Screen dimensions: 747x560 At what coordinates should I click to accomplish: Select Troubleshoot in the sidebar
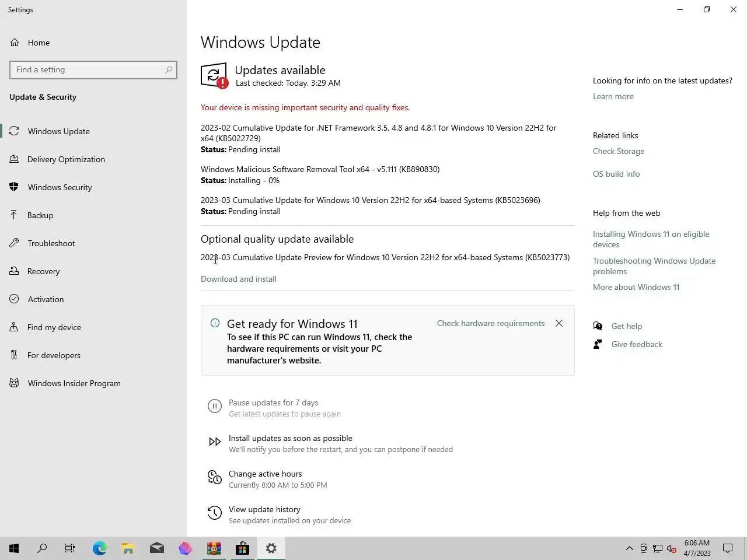tap(93, 243)
